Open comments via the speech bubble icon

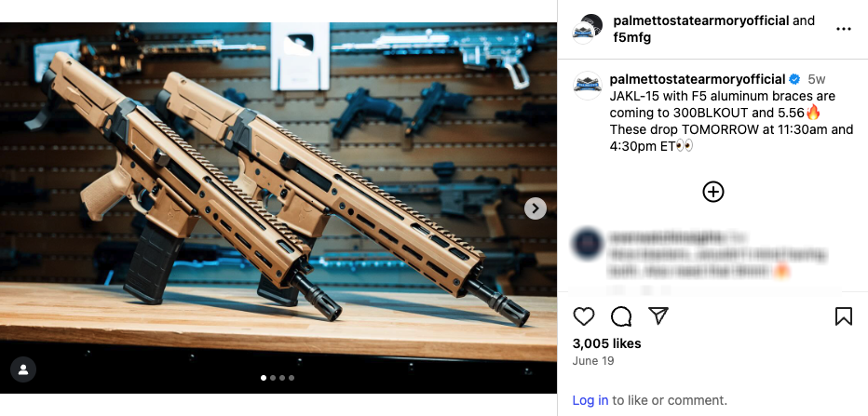tap(621, 316)
